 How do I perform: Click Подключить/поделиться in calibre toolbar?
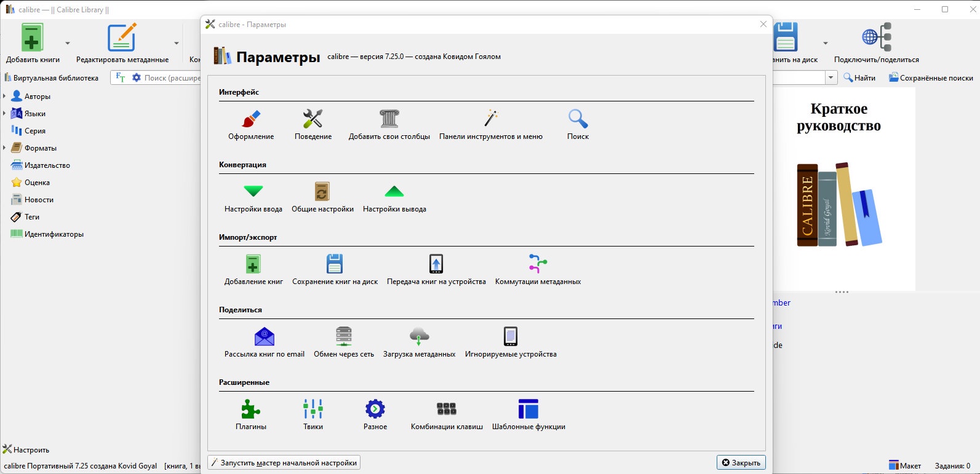pos(877,43)
